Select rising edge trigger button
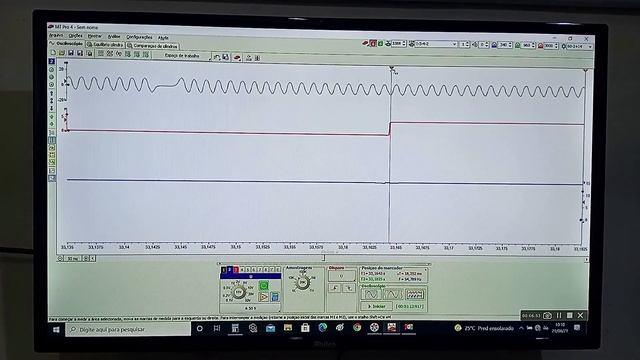Screen dimensions: 640x360 [335, 288]
